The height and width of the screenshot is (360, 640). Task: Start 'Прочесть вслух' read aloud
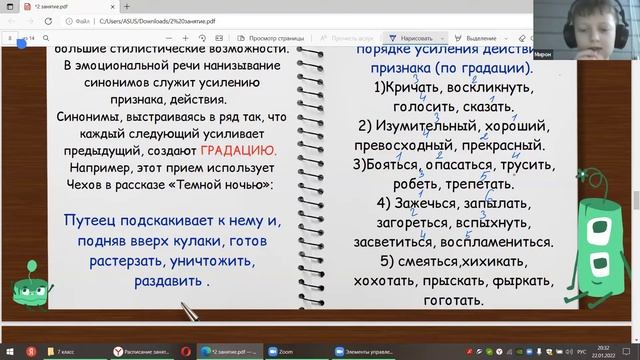(347, 38)
